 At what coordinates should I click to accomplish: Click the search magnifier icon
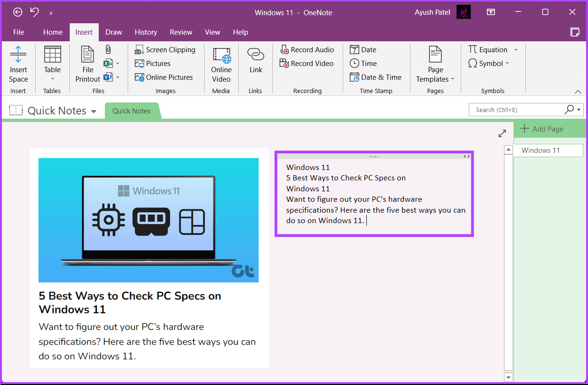coord(569,110)
